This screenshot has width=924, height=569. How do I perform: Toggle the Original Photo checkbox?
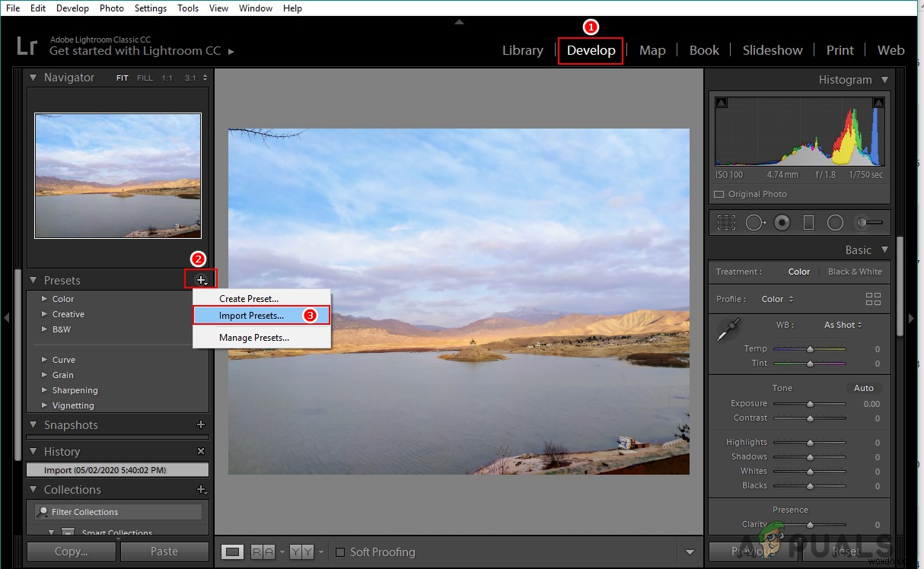(719, 194)
